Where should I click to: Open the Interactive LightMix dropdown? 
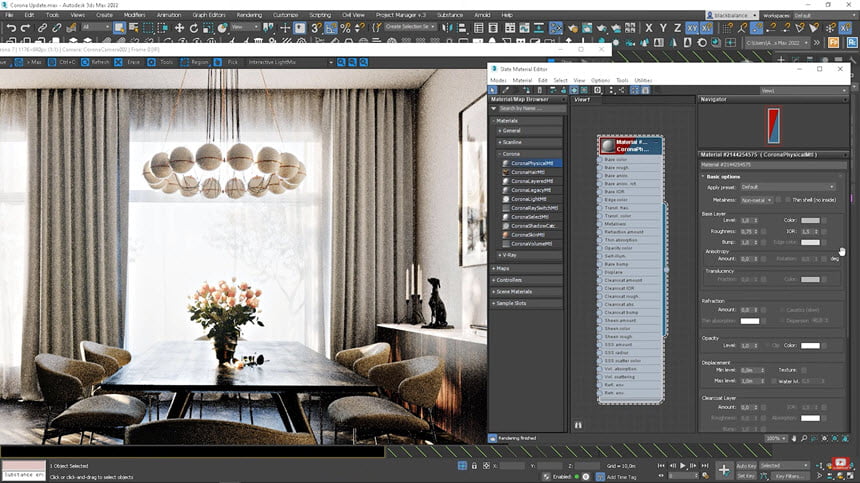(x=290, y=62)
